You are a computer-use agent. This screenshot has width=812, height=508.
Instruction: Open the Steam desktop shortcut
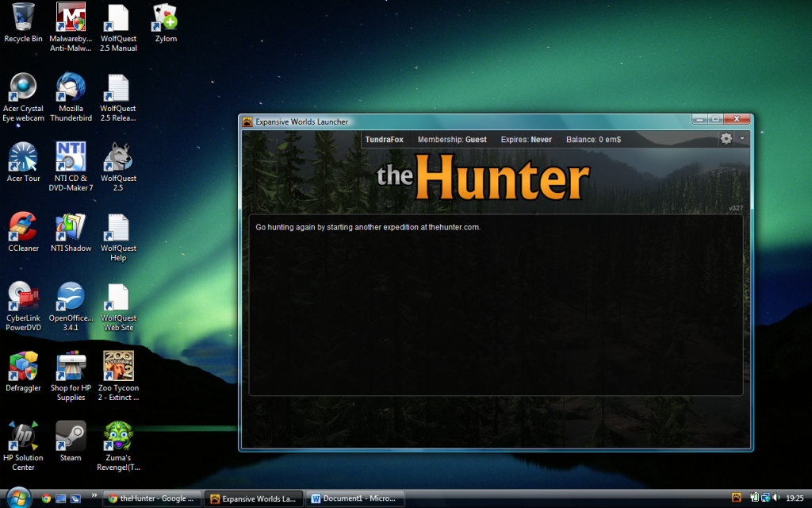(71, 437)
